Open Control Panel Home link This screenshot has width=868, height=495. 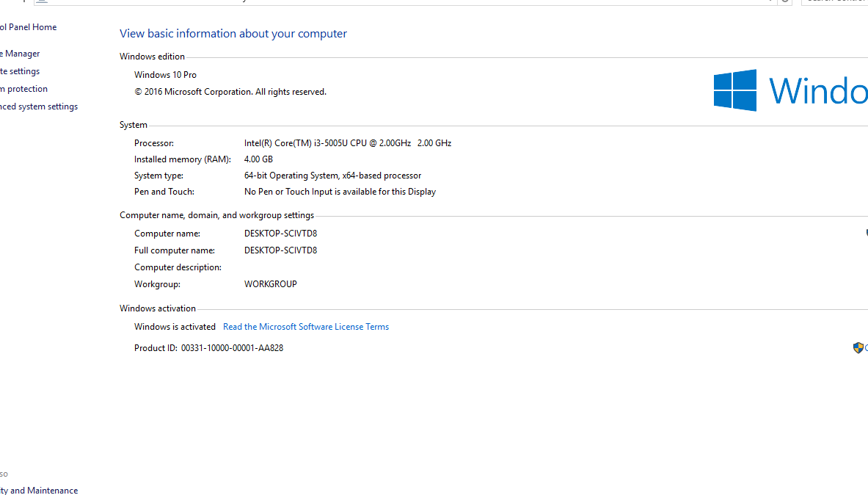point(28,27)
